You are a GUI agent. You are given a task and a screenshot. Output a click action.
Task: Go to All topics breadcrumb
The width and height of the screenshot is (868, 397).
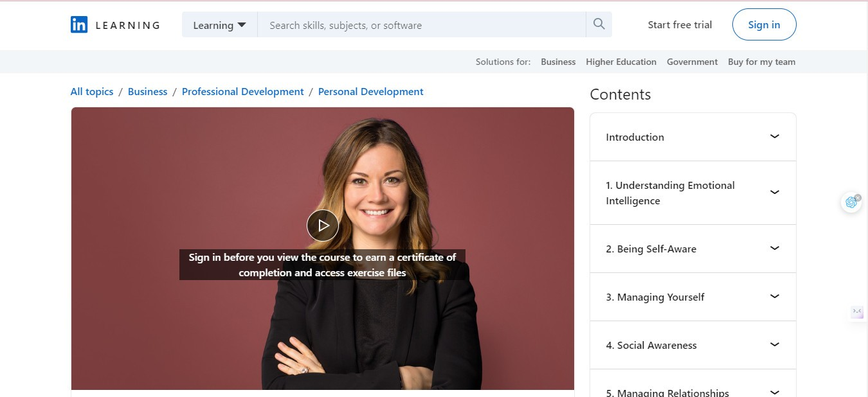coord(92,92)
